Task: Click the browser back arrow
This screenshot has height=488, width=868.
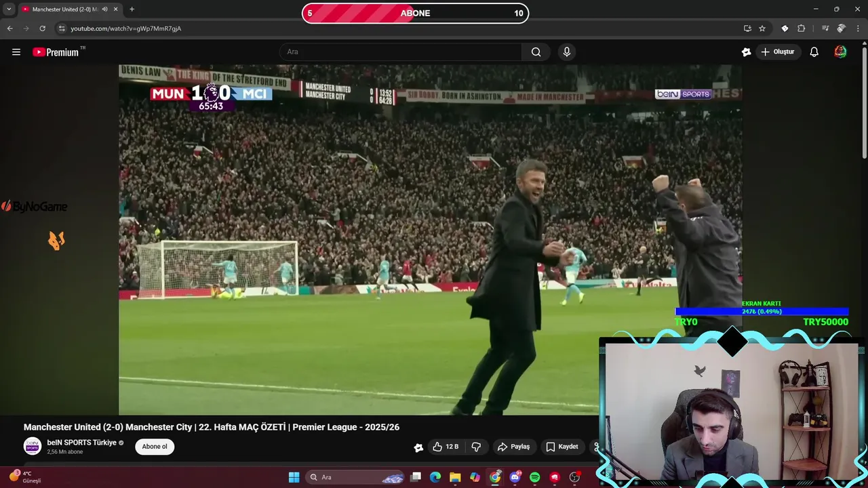Action: pyautogui.click(x=9, y=28)
